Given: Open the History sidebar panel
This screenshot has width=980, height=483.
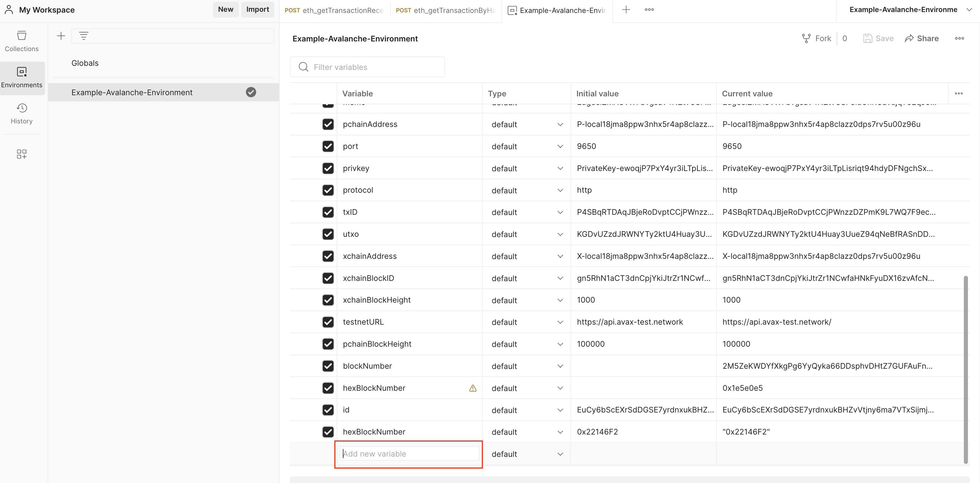Looking at the screenshot, I should (x=22, y=113).
